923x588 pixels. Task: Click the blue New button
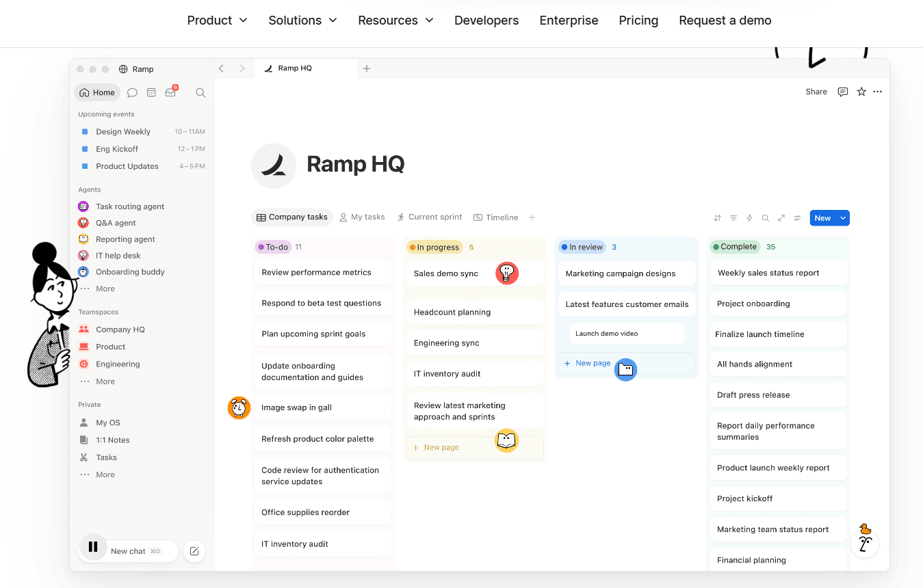(x=823, y=218)
